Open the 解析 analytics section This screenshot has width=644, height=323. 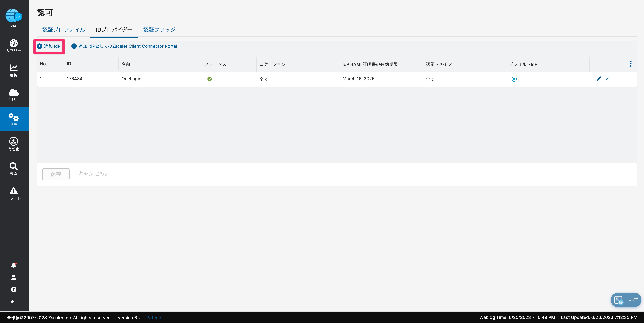13,70
